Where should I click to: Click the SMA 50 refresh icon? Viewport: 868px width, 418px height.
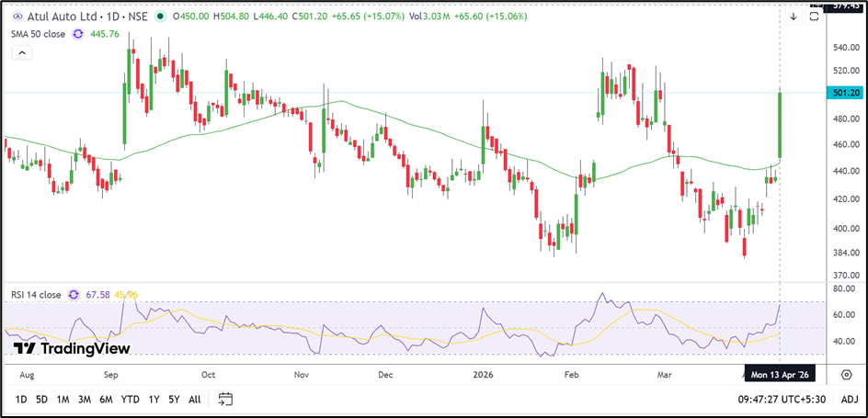click(x=77, y=34)
